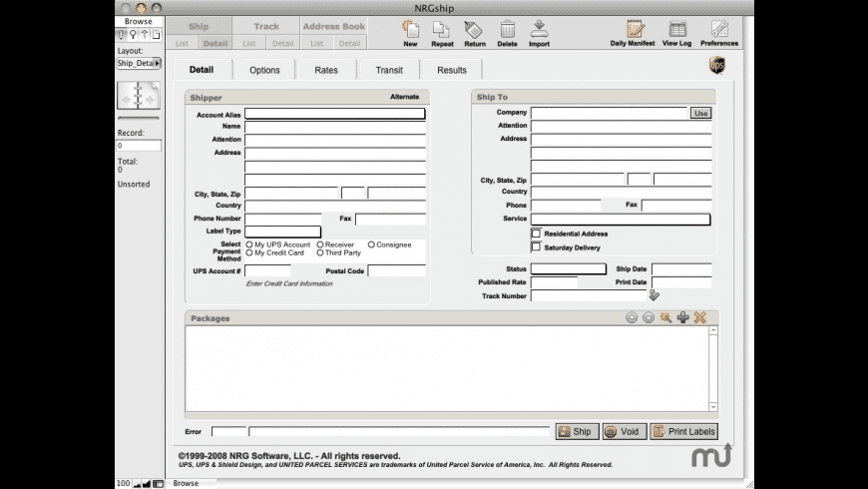Check the Saturday Delivery box

536,246
